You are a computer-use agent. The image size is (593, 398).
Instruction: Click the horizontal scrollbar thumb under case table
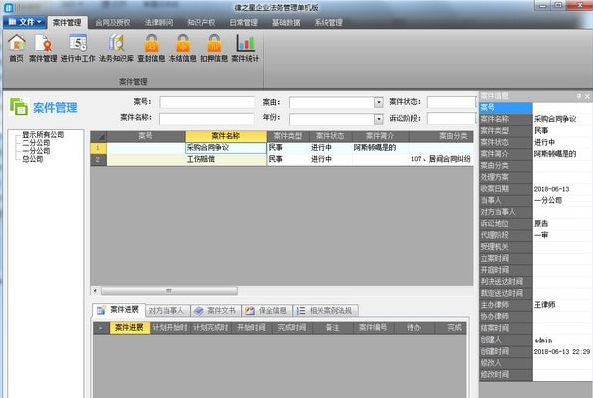[169, 291]
